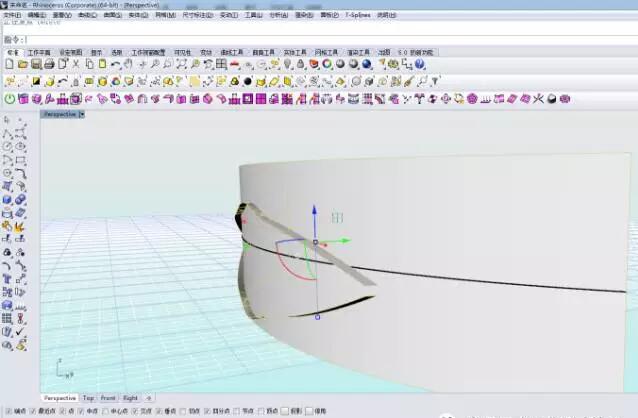Click the blue Z-axis gumball arrow
638x418 pixels.
314,210
